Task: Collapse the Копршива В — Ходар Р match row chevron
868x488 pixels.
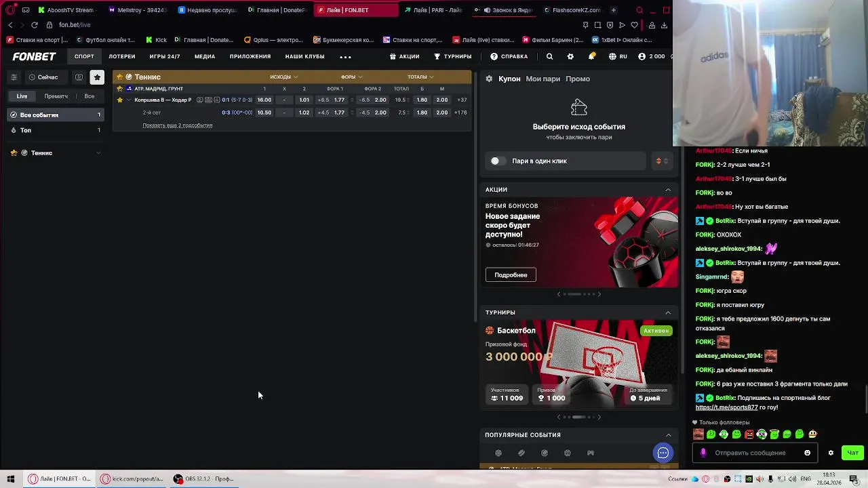Action: tap(129, 100)
